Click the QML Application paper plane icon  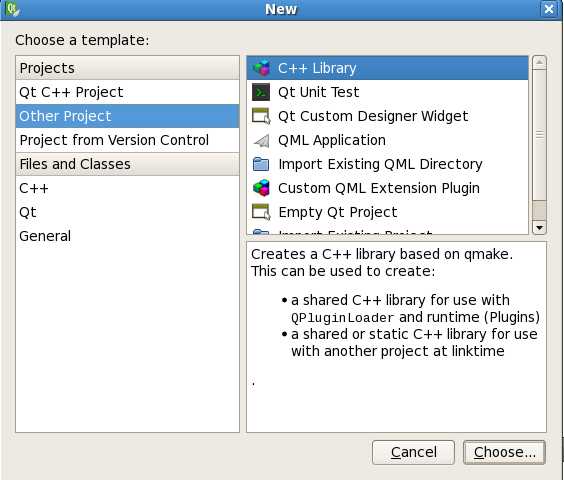[x=261, y=140]
